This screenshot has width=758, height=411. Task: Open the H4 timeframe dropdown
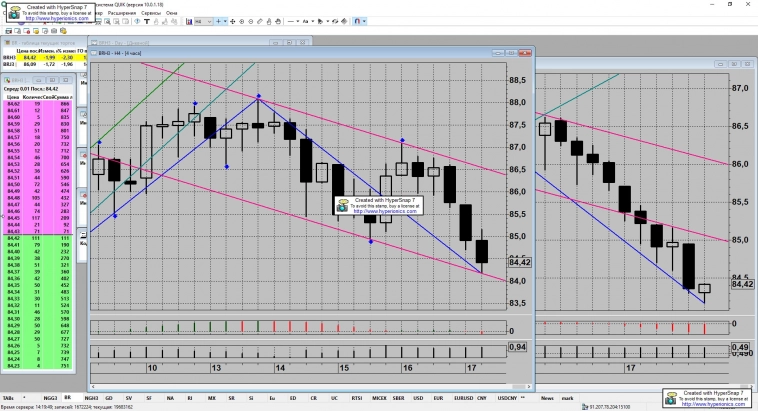coord(209,21)
